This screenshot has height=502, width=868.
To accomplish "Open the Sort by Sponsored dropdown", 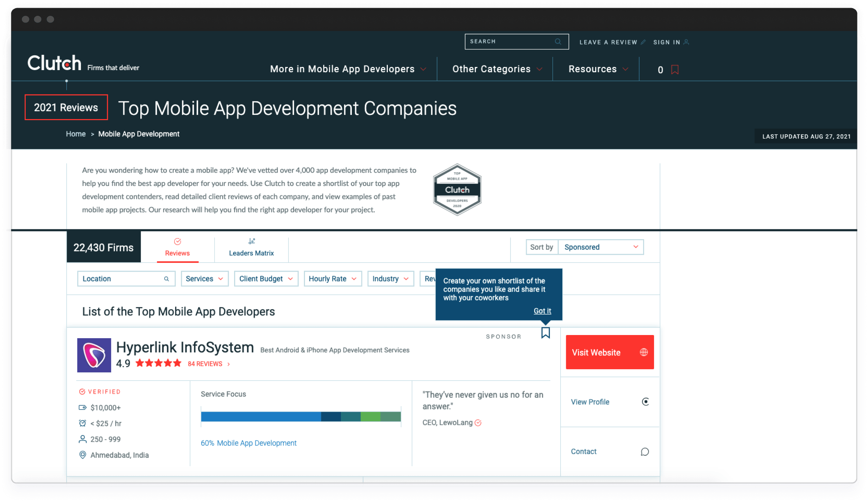I will 600,247.
